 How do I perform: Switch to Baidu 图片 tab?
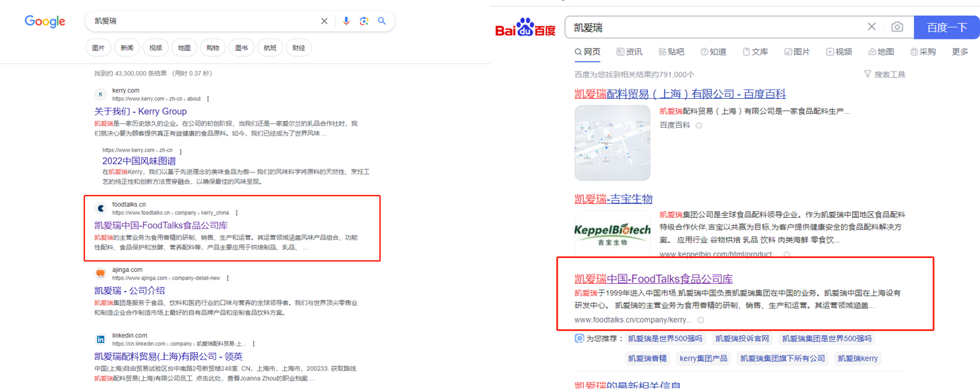797,52
